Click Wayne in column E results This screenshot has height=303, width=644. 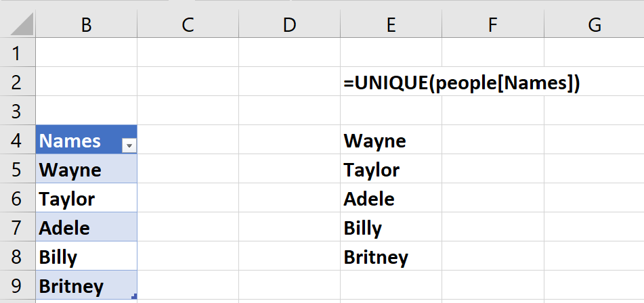click(375, 141)
